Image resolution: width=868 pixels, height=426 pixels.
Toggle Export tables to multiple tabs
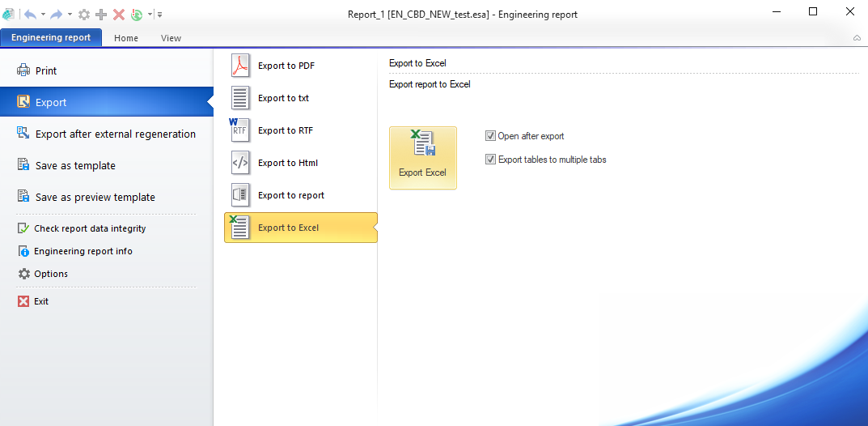pyautogui.click(x=490, y=160)
